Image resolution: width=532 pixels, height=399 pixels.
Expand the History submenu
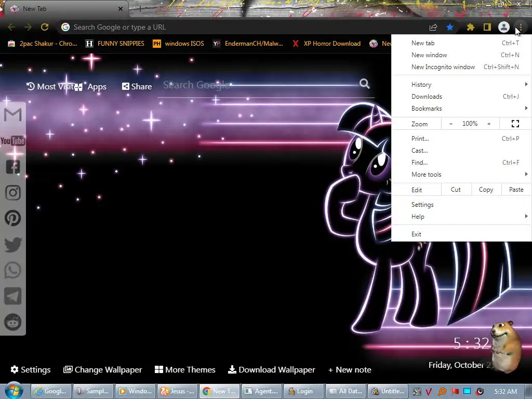(x=462, y=85)
